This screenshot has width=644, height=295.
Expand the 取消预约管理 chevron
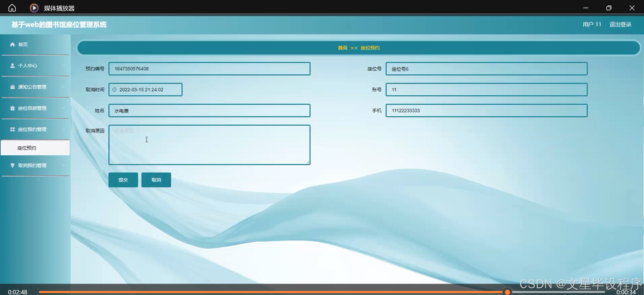[x=64, y=165]
